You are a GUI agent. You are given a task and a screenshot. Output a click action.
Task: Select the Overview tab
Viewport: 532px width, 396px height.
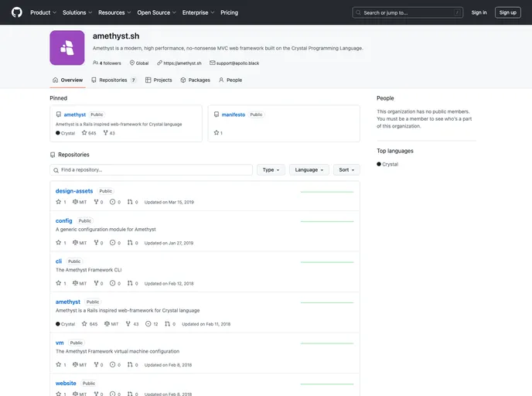tap(67, 80)
